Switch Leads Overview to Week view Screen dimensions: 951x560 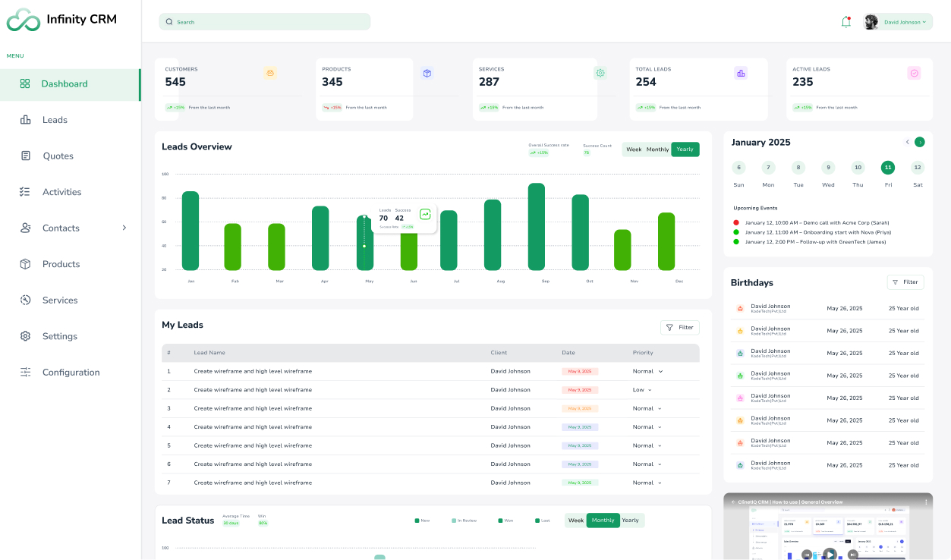tap(634, 149)
